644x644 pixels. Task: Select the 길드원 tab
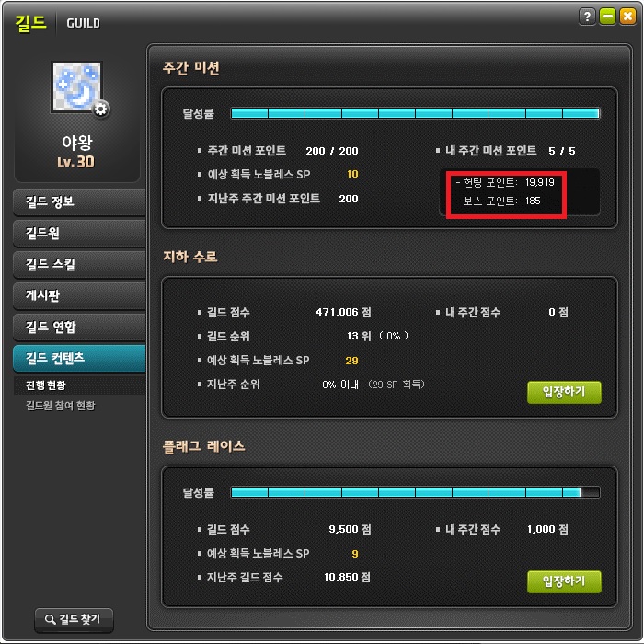click(x=79, y=233)
